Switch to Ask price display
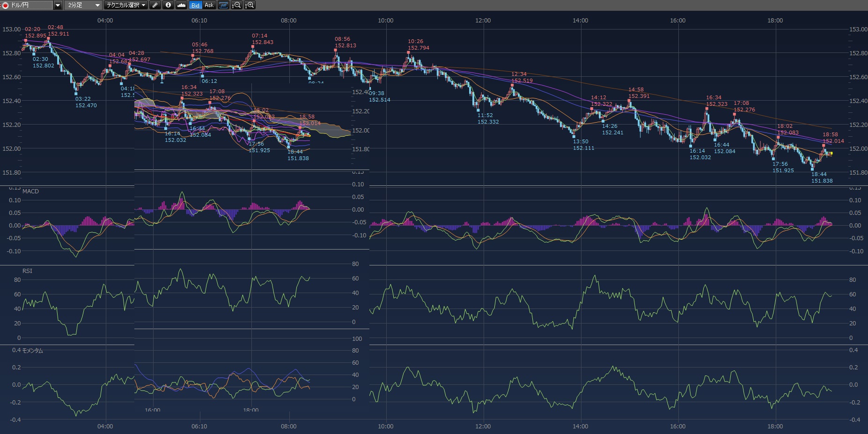Image resolution: width=868 pixels, height=434 pixels. [209, 5]
